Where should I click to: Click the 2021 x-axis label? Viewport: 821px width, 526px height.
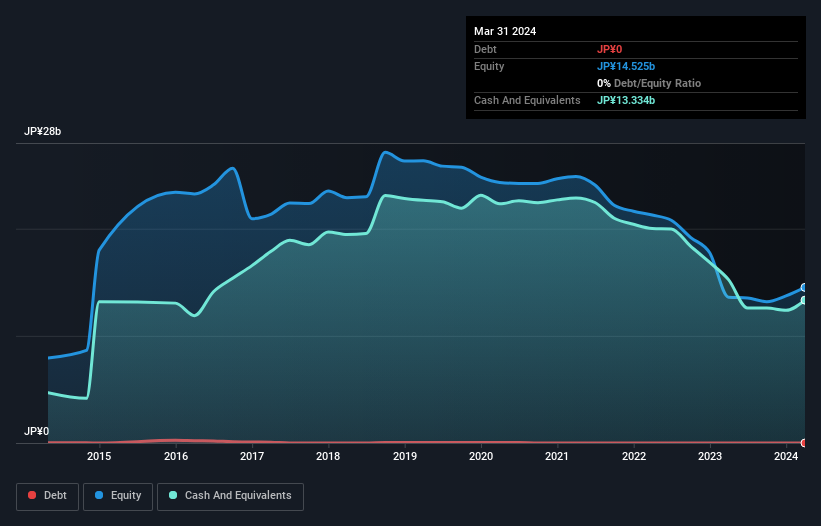pos(557,456)
